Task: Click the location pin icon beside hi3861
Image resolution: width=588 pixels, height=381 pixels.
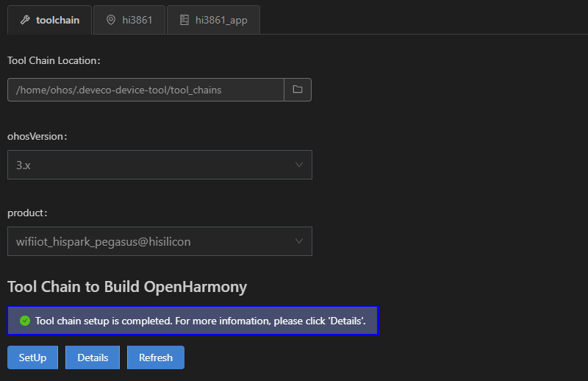Action: point(111,20)
